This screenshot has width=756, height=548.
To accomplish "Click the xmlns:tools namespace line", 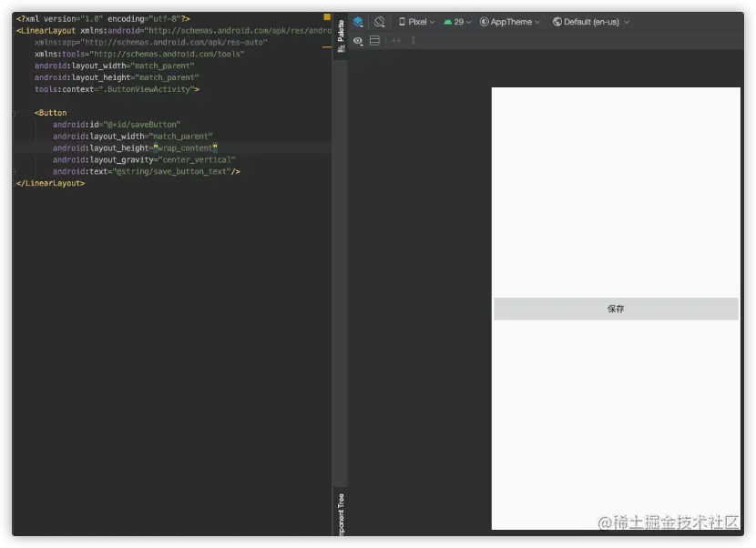I will [139, 55].
